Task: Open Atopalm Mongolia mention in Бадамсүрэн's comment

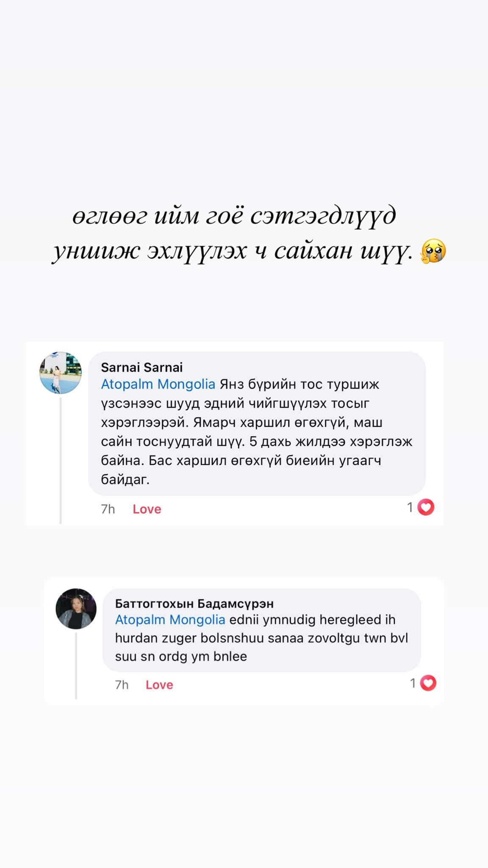Action: point(170,620)
